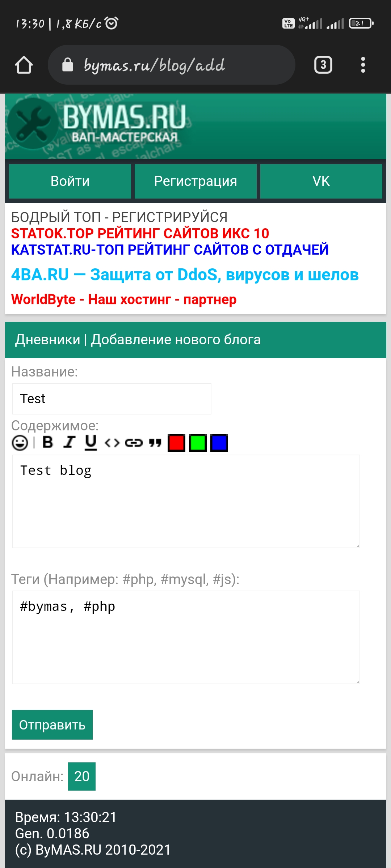Follow the WorldByte hosting partner link

pyautogui.click(x=124, y=299)
